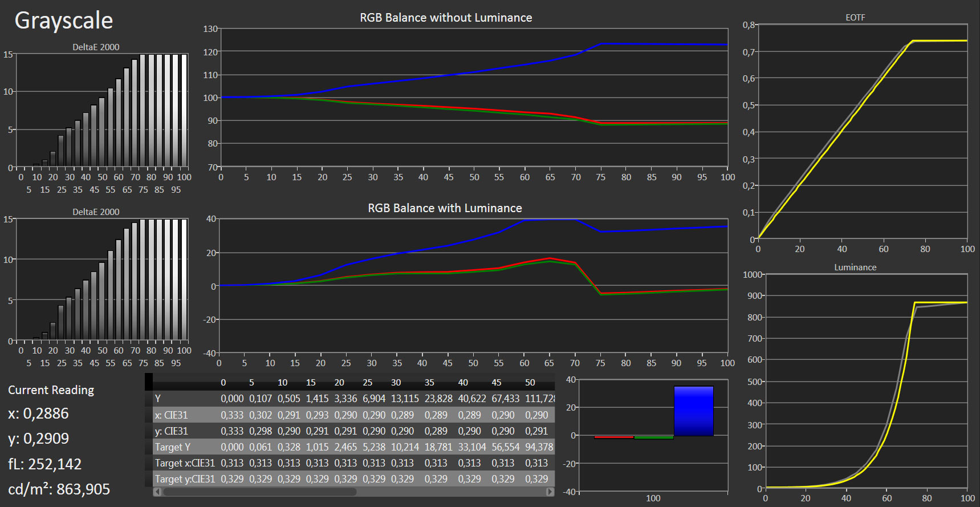Click table cell 40,622 in the Y row
980x507 pixels.
(472, 399)
